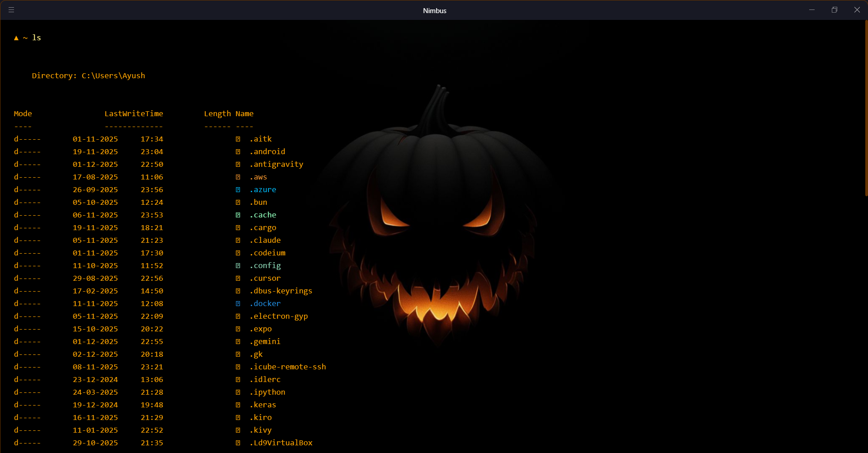The image size is (868, 453).
Task: Click the folder icon beside .cargo
Action: pyautogui.click(x=238, y=228)
